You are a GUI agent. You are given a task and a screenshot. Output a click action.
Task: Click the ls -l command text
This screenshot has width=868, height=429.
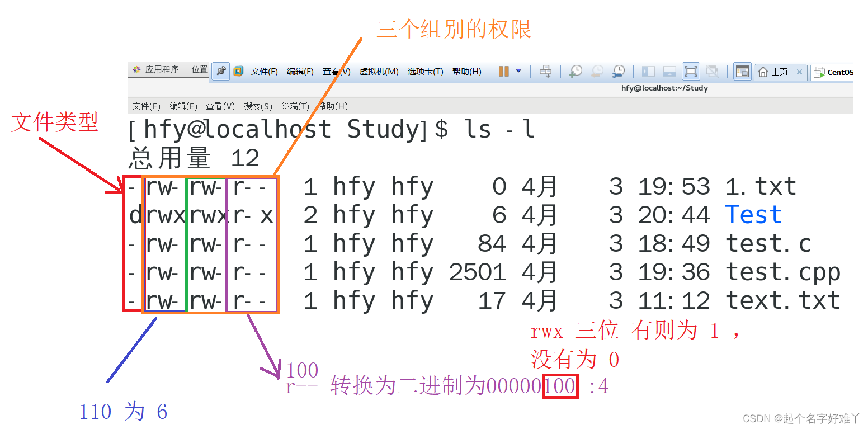pos(499,130)
